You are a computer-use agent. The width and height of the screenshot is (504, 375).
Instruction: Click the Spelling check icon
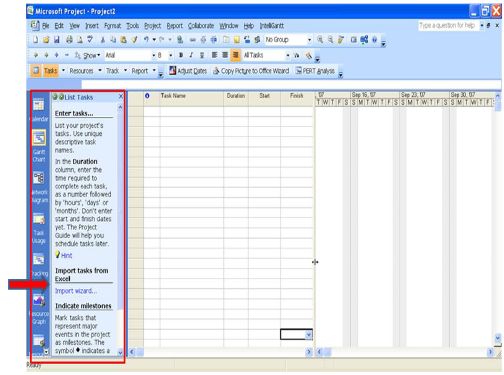pyautogui.click(x=90, y=40)
